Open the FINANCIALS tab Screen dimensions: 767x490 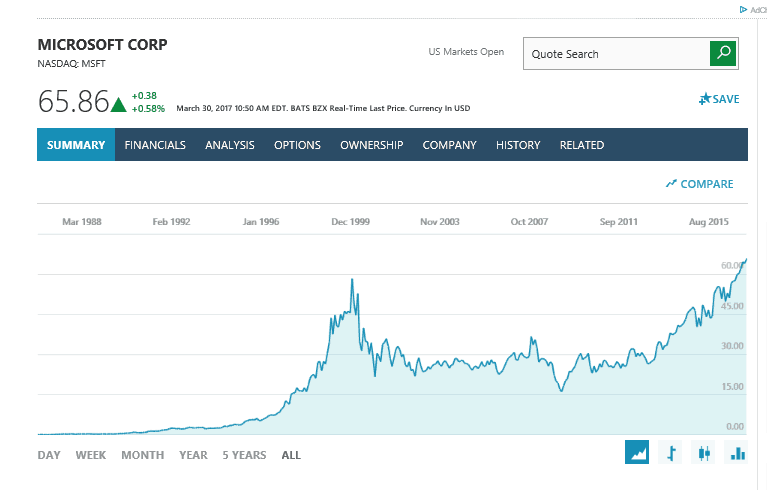pos(155,145)
